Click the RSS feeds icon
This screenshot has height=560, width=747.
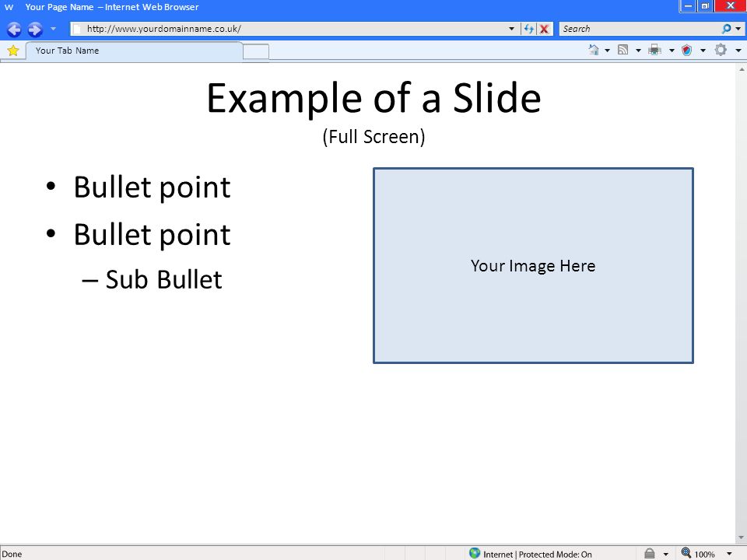(x=622, y=50)
